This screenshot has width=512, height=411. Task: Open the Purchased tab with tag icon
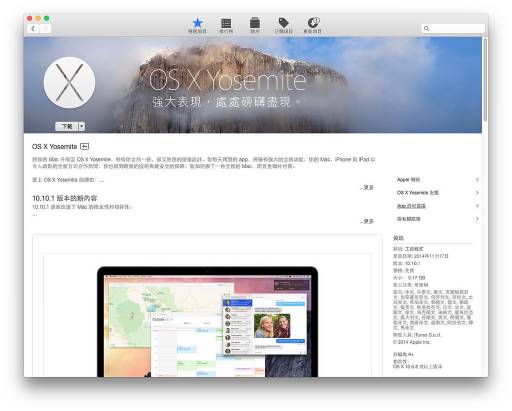(x=284, y=25)
